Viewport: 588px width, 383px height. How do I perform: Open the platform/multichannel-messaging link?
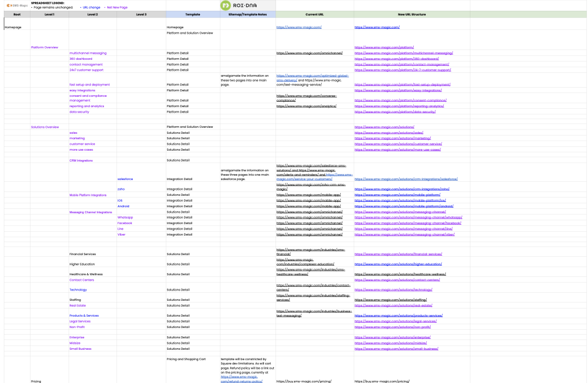tap(403, 53)
